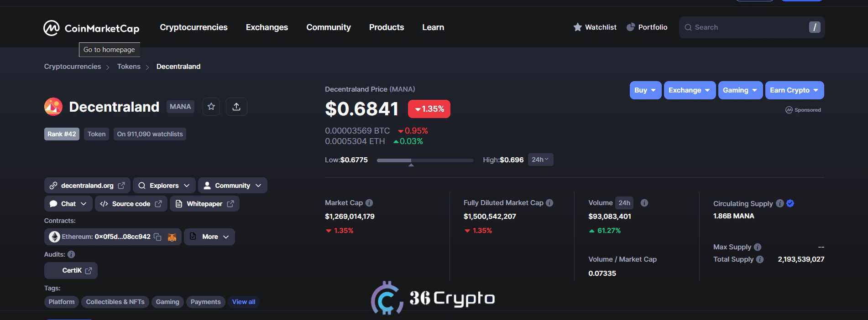Click the Token badge
This screenshot has width=868, height=320.
point(97,134)
